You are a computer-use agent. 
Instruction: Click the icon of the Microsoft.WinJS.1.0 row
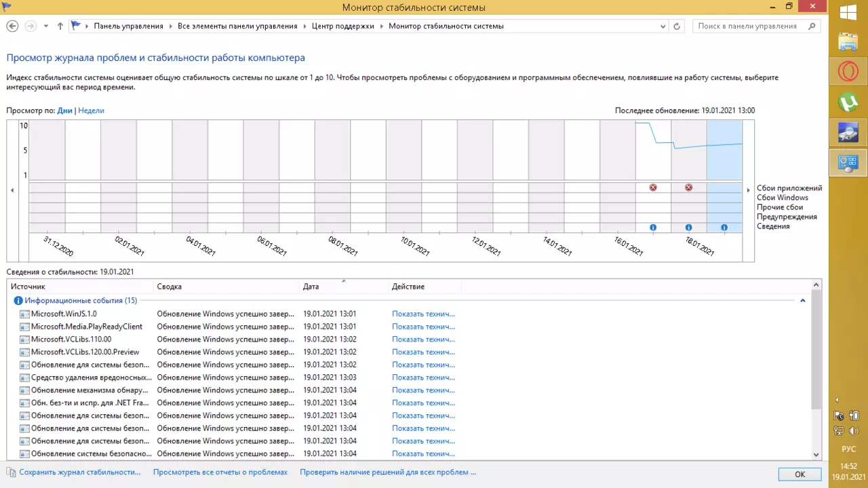coord(25,314)
